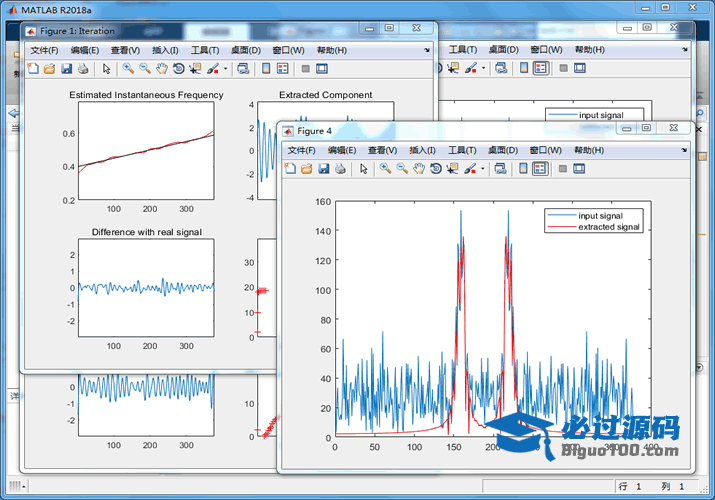Toggle Insert Colorbar in Figure 1 toolbar
The width and height of the screenshot is (715, 500).
pyautogui.click(x=266, y=69)
